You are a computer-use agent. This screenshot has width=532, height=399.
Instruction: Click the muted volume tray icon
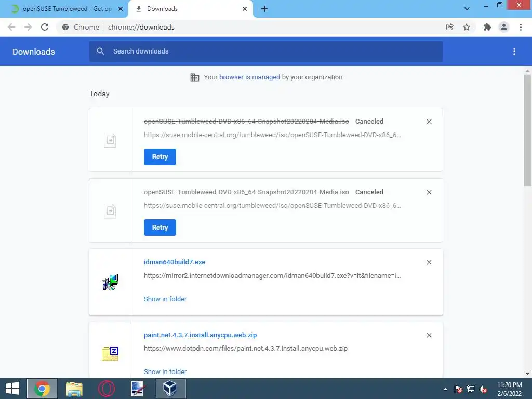(x=483, y=389)
